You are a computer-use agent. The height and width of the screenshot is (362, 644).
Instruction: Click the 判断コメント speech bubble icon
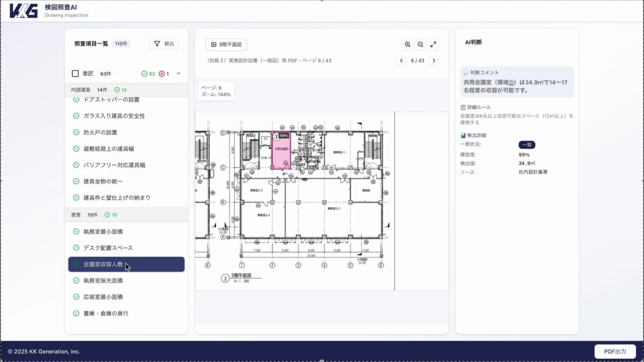[x=466, y=72]
